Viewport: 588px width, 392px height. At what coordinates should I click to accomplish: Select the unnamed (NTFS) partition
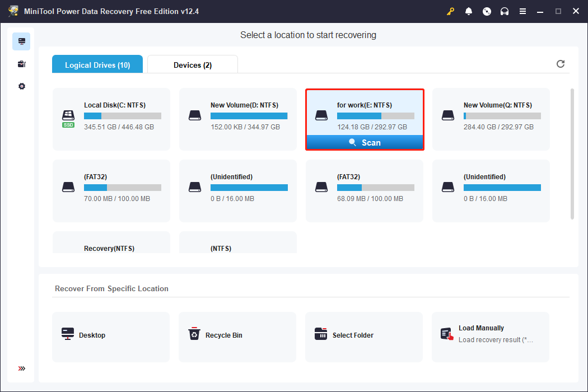click(x=238, y=242)
